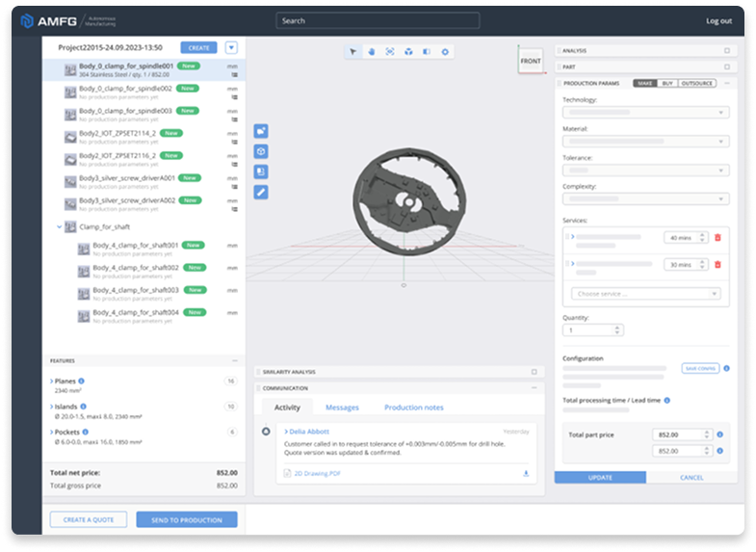Expand the 40 mins service row
Viewport: 756px width, 552px height.
[573, 237]
